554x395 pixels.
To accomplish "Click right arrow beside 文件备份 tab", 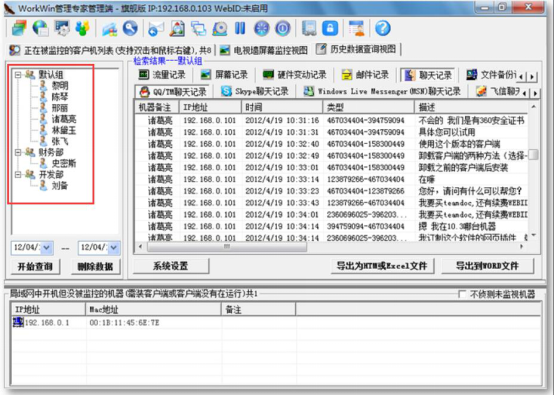I will (532, 76).
